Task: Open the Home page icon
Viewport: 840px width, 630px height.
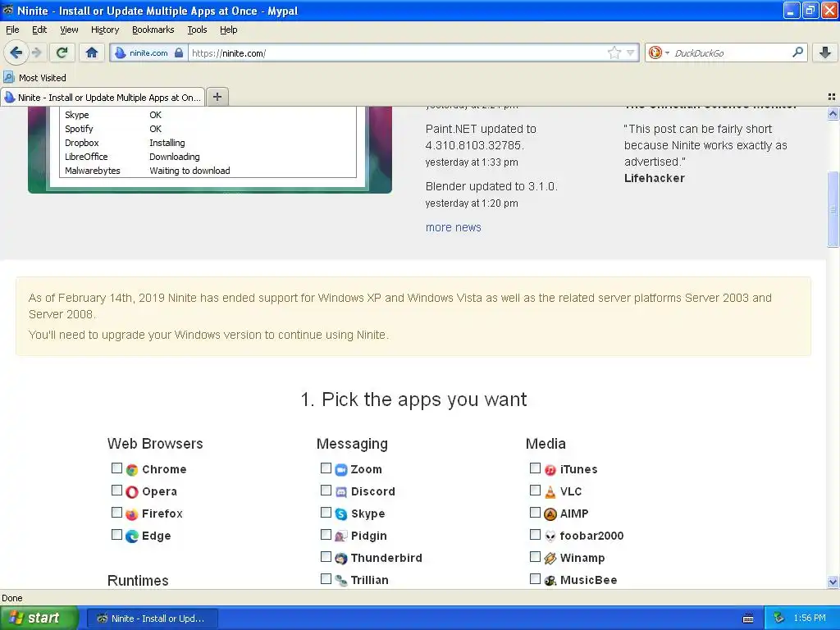Action: point(92,52)
